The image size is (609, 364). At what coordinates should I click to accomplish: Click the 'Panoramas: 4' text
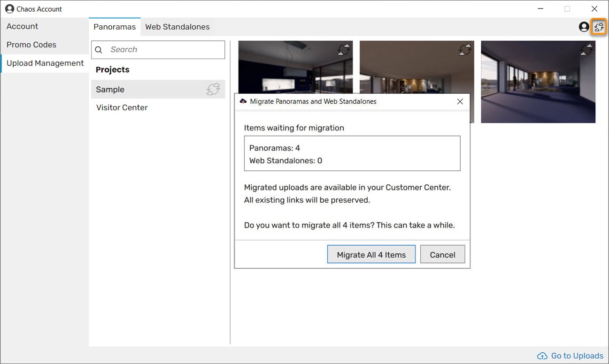[x=275, y=148]
